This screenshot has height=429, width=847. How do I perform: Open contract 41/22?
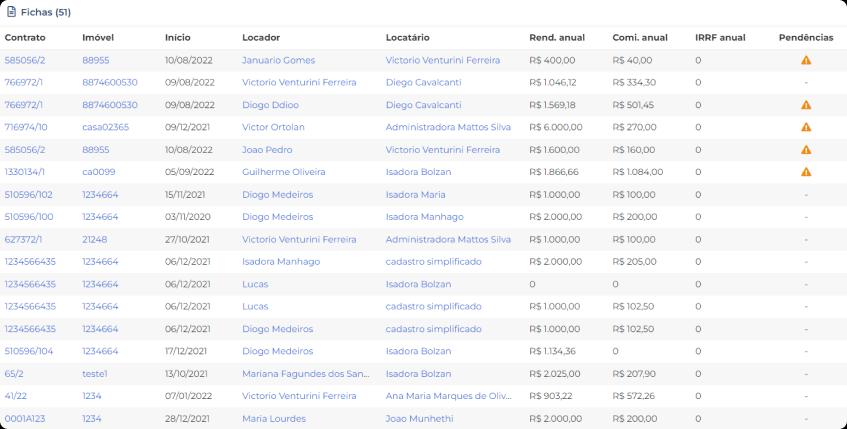point(16,396)
